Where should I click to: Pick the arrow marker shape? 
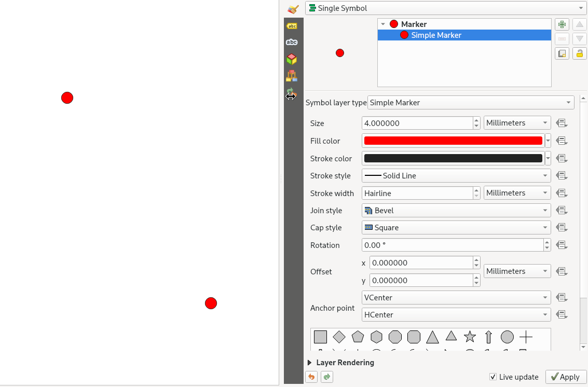[x=488, y=337]
